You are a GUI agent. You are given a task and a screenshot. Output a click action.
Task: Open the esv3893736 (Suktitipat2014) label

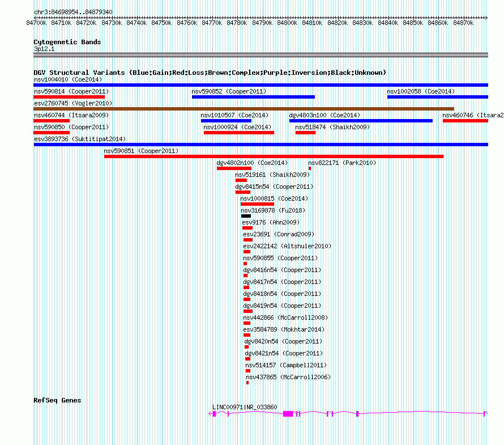[80, 139]
